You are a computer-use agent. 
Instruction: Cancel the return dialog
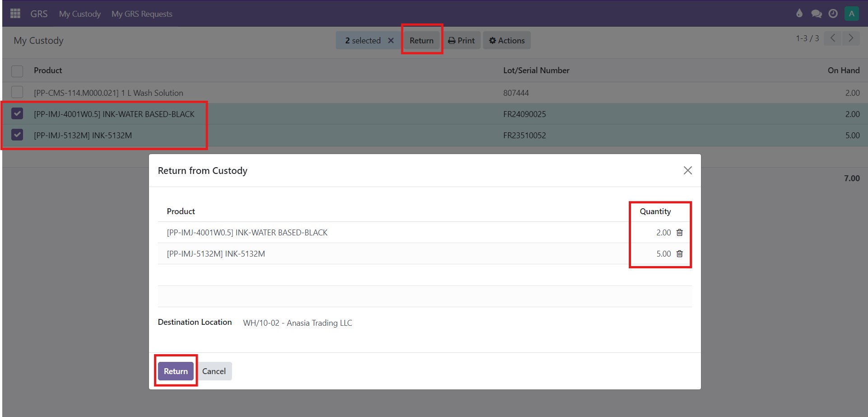coord(214,371)
